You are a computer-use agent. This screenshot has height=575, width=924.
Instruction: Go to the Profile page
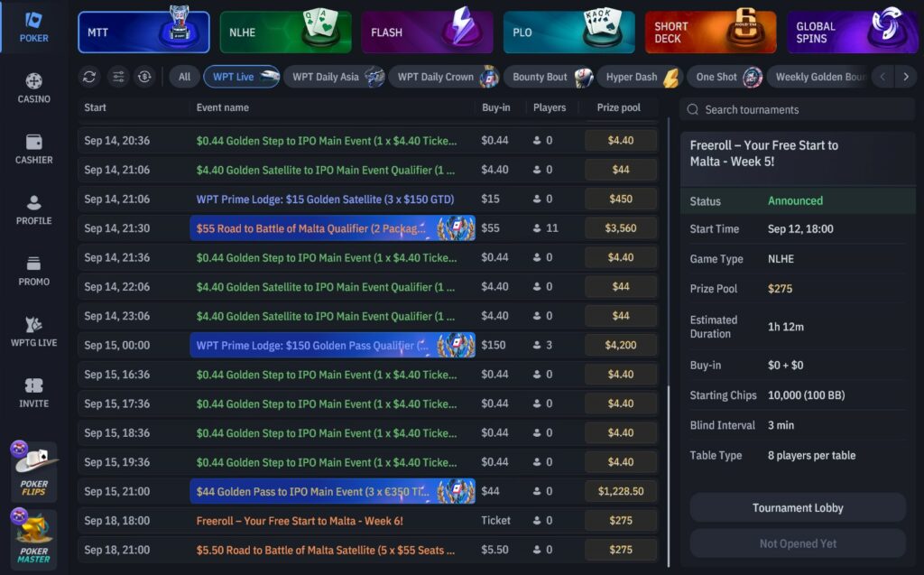coord(34,209)
